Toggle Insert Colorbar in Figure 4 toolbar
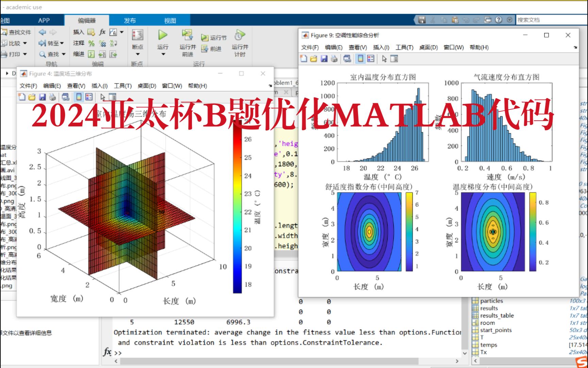The image size is (588, 368). pos(79,97)
